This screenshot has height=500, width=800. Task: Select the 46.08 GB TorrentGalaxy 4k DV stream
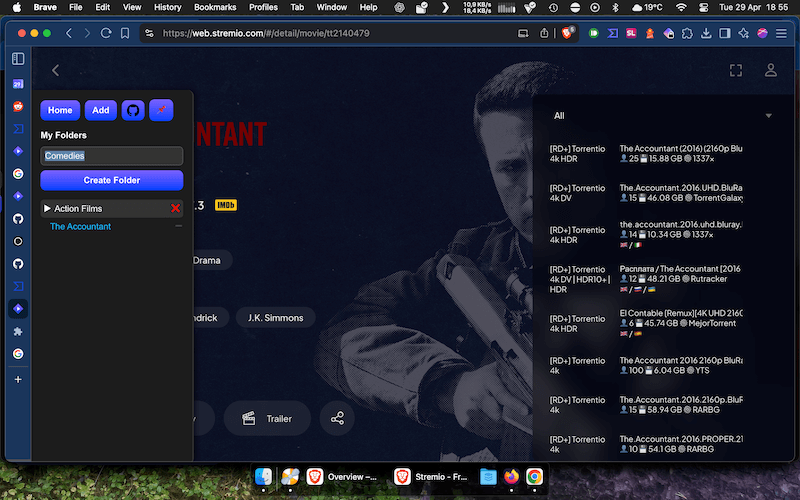[646, 193]
